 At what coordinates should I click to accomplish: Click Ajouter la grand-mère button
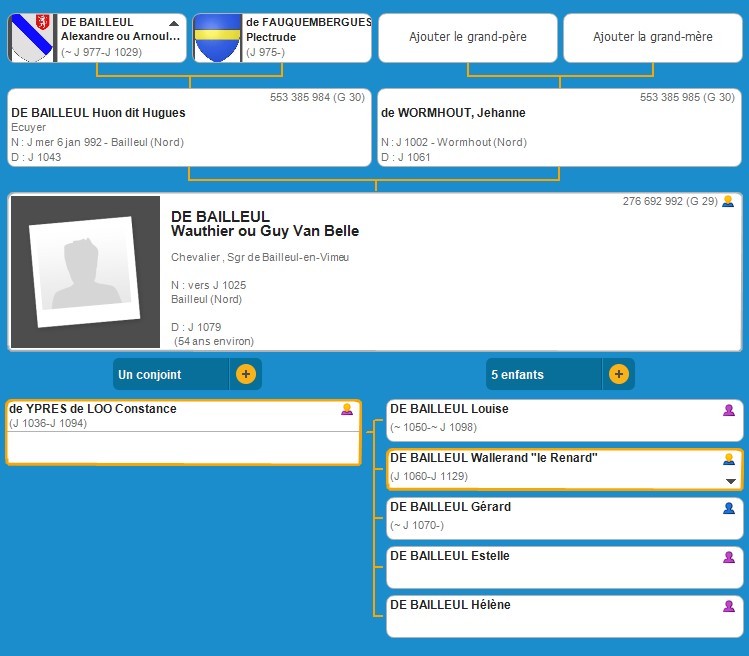(x=653, y=37)
